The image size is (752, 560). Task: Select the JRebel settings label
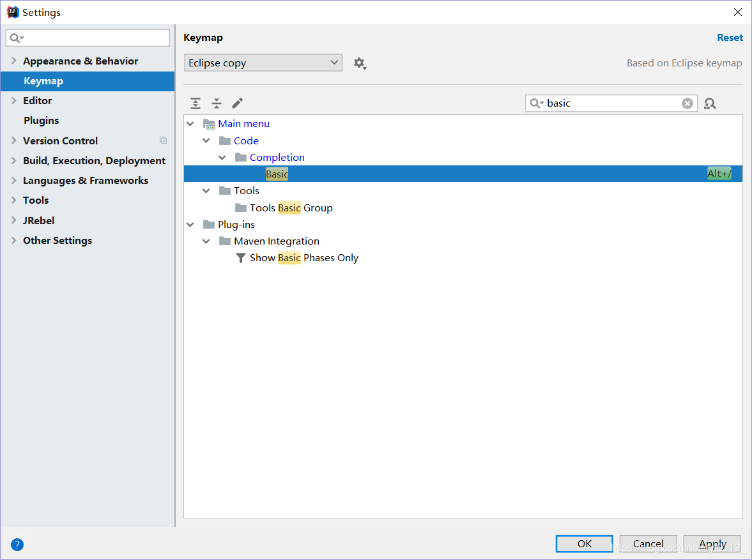[x=39, y=220]
